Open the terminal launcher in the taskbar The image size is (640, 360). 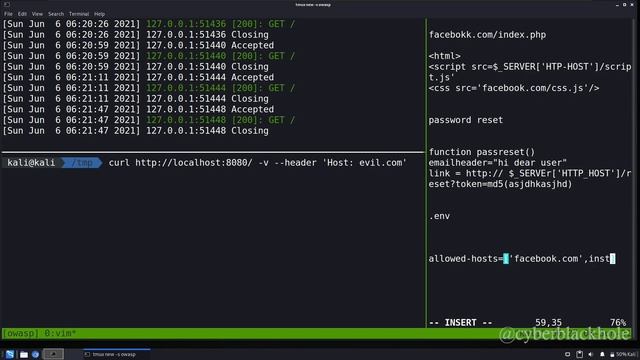[x=53, y=354]
